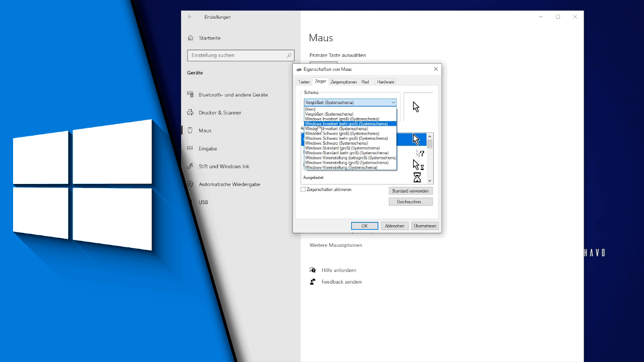Click the search magnifier in Einstellung suchen
This screenshot has width=644, height=362.
click(x=289, y=55)
